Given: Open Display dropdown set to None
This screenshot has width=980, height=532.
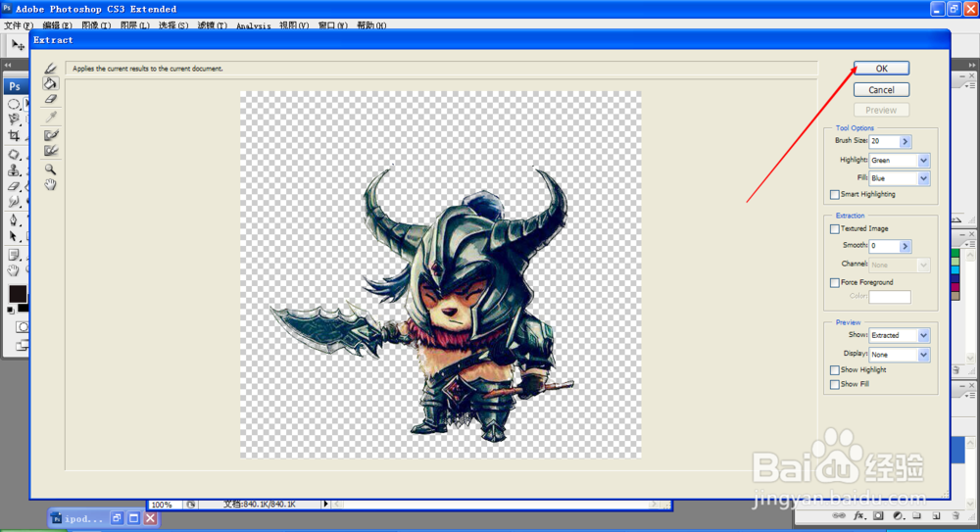Looking at the screenshot, I should click(900, 355).
